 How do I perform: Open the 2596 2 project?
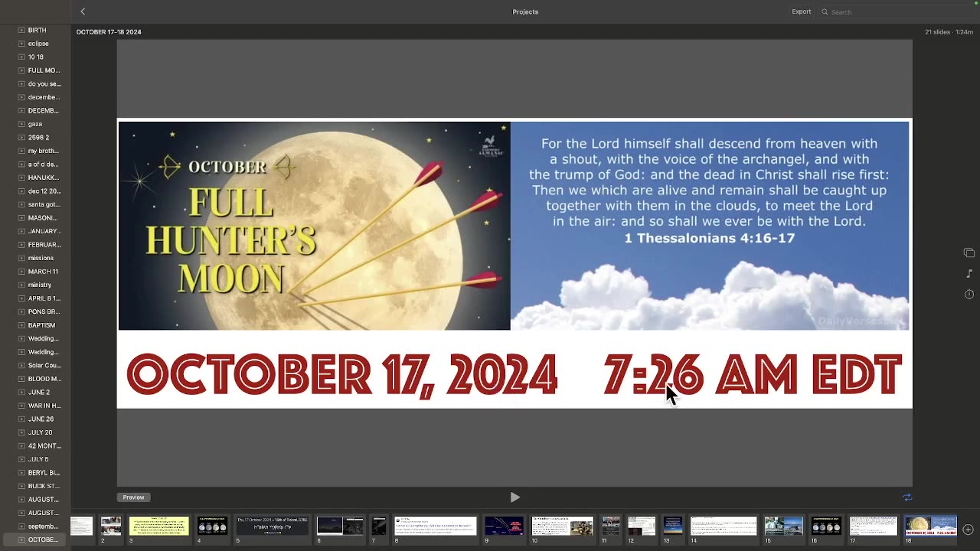coord(38,137)
